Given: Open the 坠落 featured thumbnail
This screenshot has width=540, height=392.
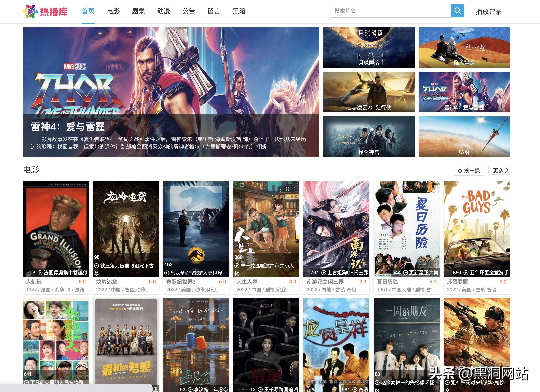Looking at the screenshot, I should pos(464,137).
